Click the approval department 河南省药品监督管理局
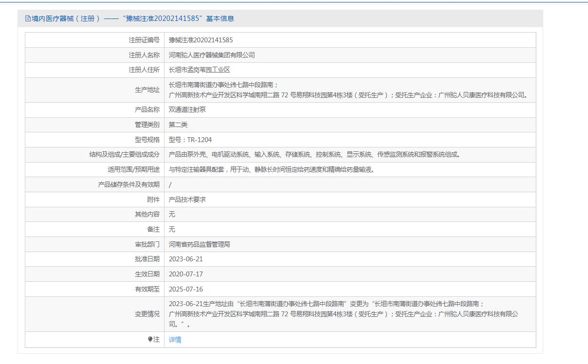Screen dimensions: 588x364 pyautogui.click(x=199, y=244)
